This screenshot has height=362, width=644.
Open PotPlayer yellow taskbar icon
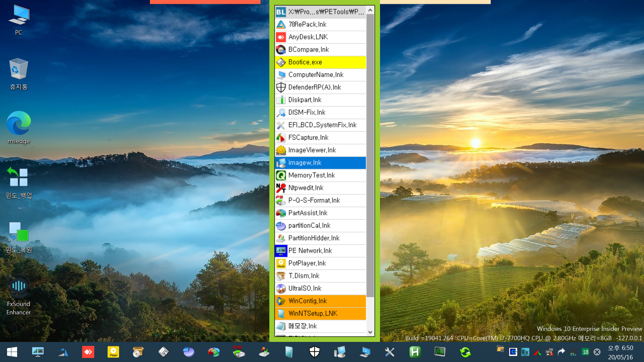tap(113, 352)
